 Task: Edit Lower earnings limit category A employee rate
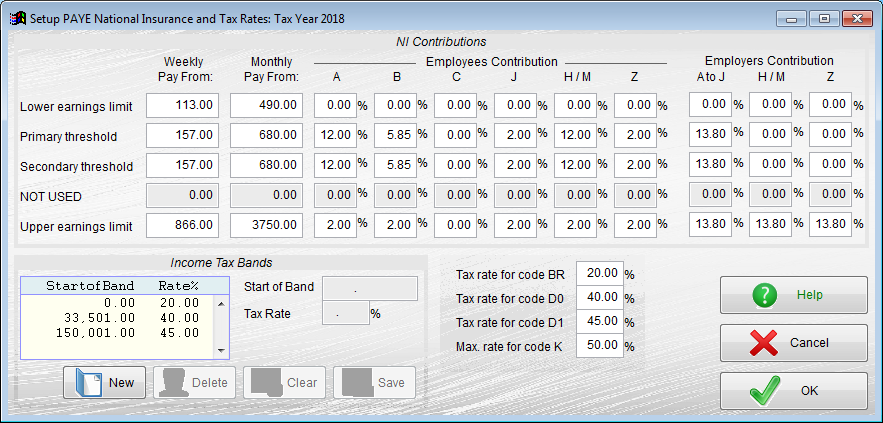point(335,105)
